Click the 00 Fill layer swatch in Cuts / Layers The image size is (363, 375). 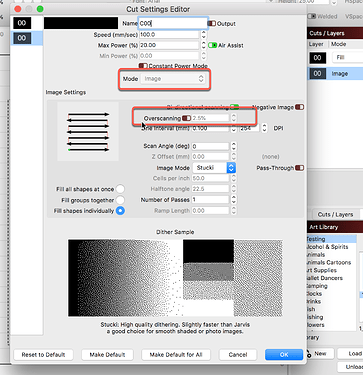coord(317,58)
